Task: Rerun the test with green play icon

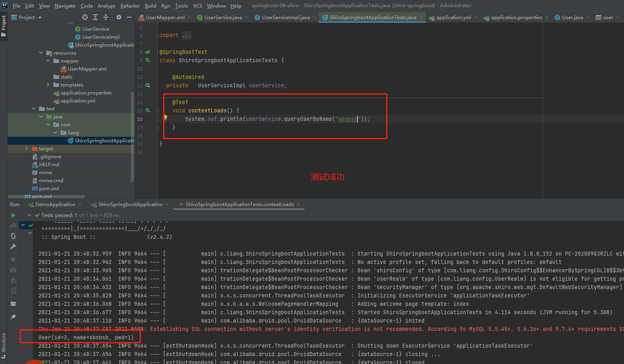Action: 13,215
